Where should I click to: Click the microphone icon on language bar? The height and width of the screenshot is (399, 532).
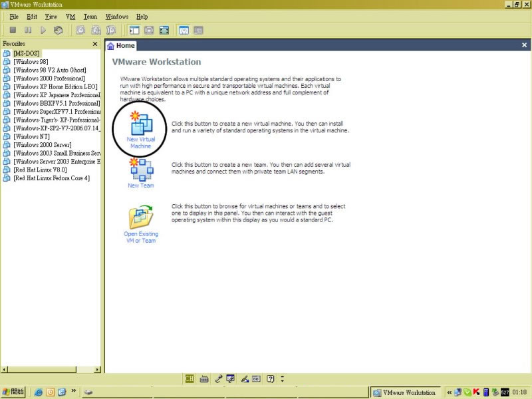pos(219,379)
